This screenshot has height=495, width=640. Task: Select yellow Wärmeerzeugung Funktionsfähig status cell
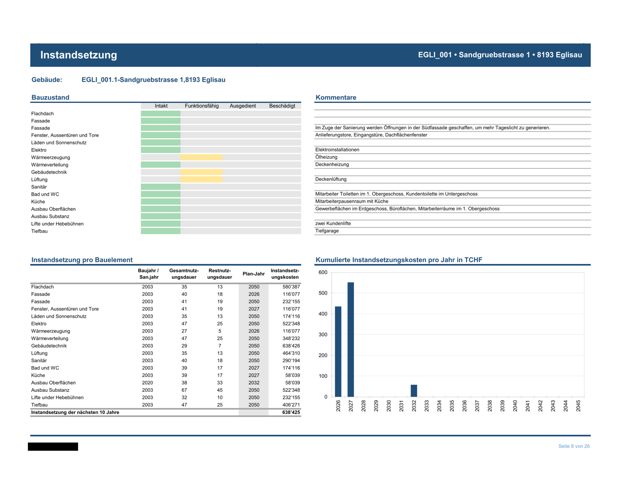pos(201,158)
